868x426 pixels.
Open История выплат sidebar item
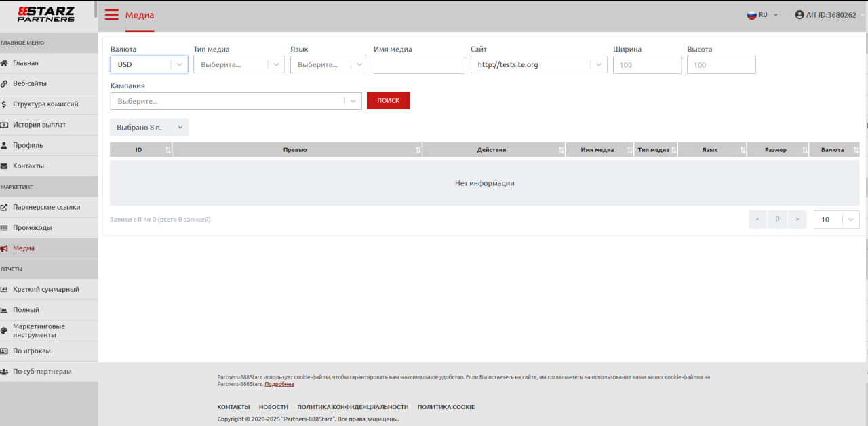[39, 125]
